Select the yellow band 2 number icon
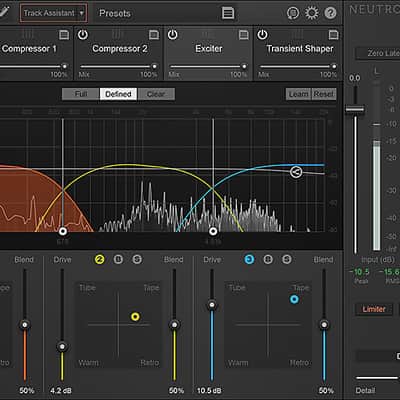The width and height of the screenshot is (400, 400). coord(99,259)
